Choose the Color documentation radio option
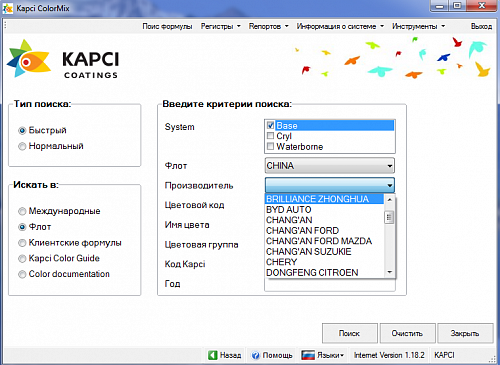This screenshot has height=365, width=500. click(22, 274)
